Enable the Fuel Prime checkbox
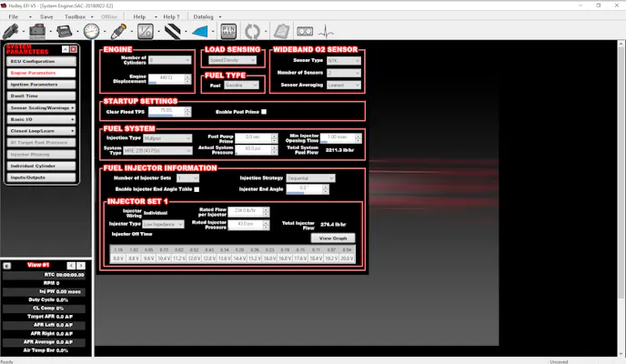 (x=264, y=112)
